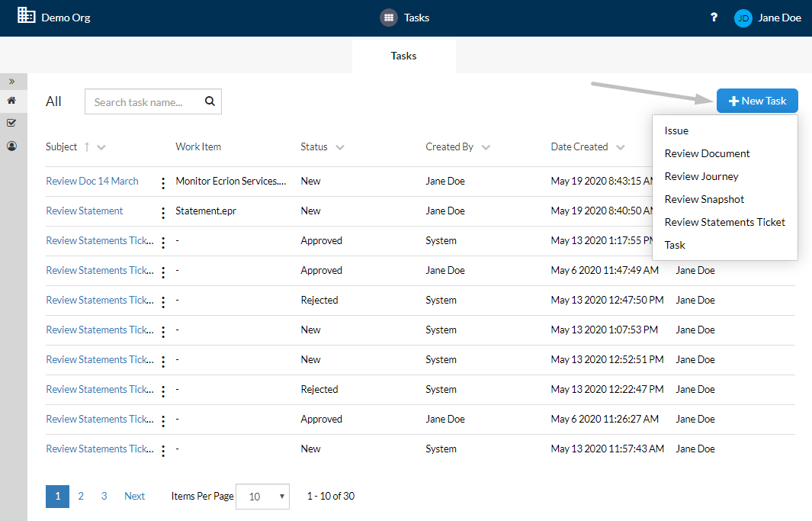This screenshot has height=521, width=812.
Task: Open kebab menu for May 6 11:47:49 row
Action: coord(163,272)
